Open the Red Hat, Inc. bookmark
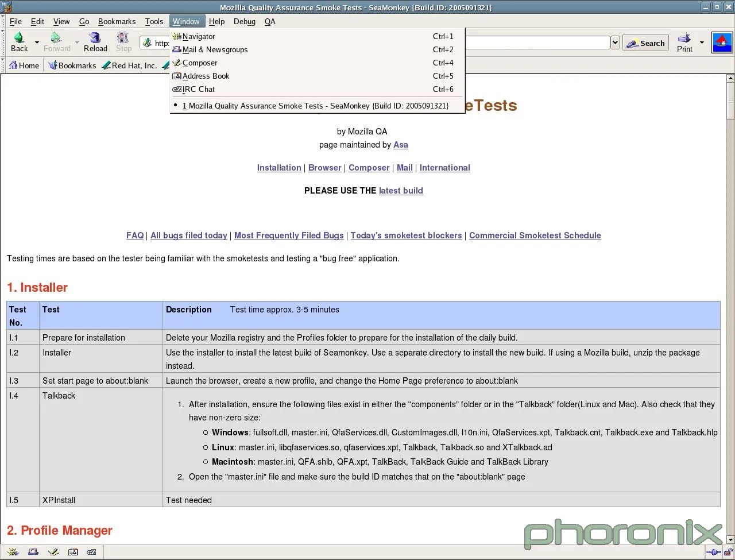 point(130,65)
